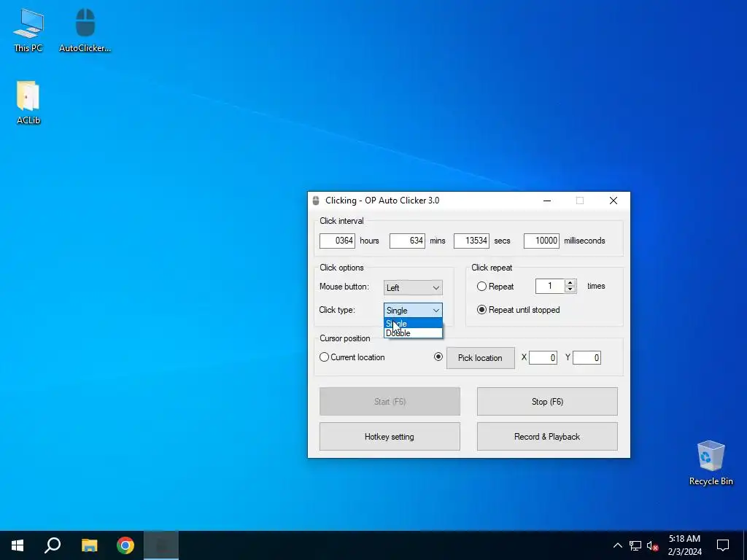Choose Single from Click type list

413,324
